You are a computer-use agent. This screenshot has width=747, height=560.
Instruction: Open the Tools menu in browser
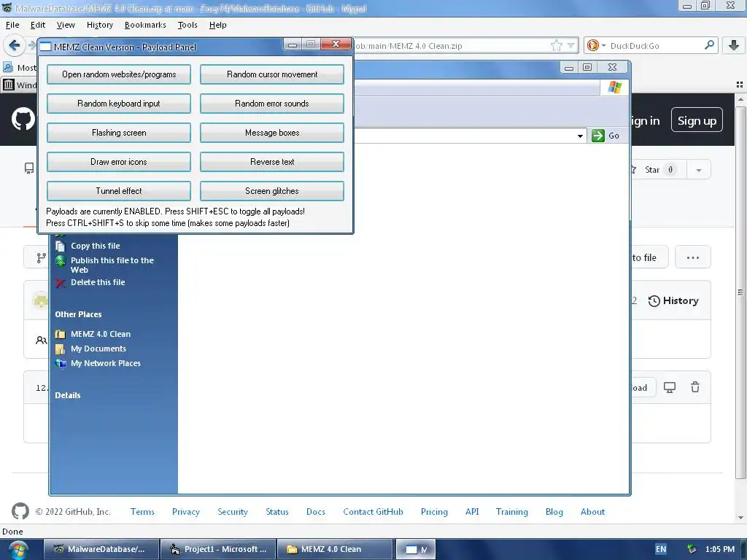click(187, 25)
